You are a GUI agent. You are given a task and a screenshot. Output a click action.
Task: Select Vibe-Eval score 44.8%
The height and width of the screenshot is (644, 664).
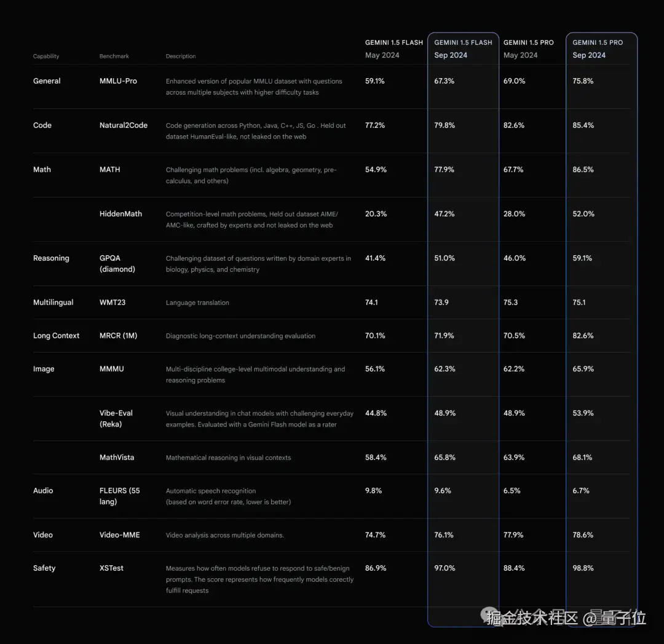[x=376, y=413]
